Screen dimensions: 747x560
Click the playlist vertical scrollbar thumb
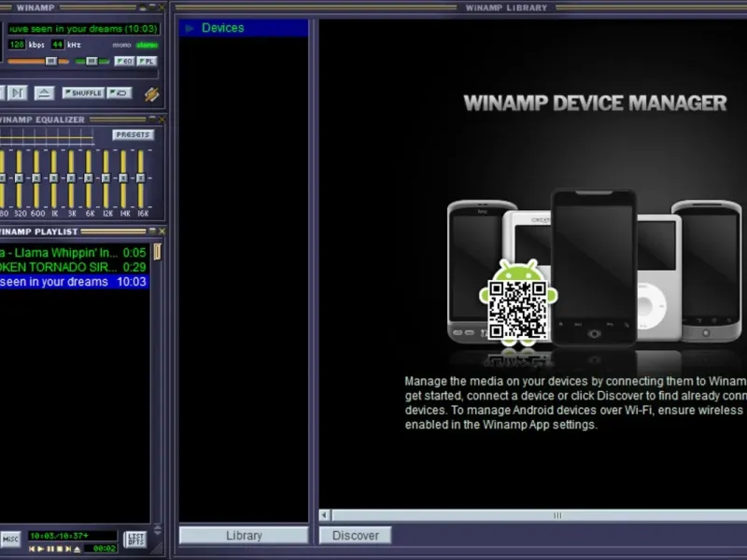pos(157,252)
